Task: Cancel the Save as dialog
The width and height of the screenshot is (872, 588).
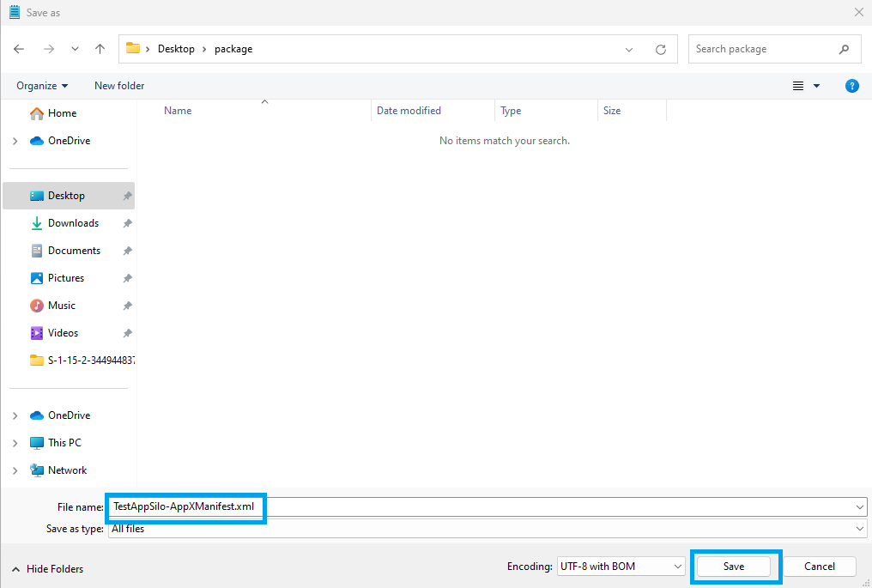Action: [x=819, y=567]
